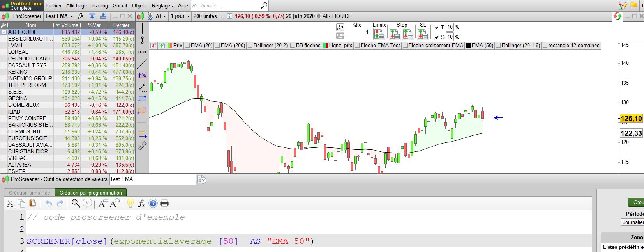
Task: Undo last edit in the code editor
Action: [48, 203]
